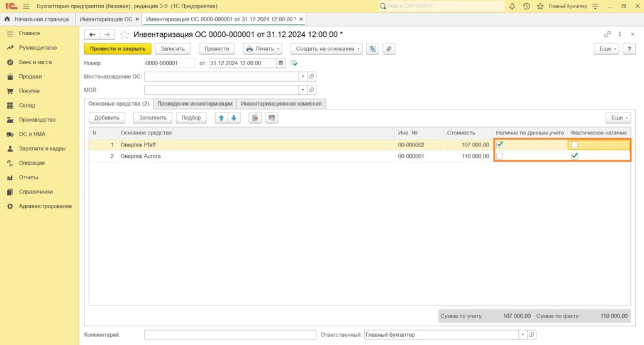The image size is (644, 345).
Task: Expand Создать на основании dropdown
Action: pyautogui.click(x=326, y=49)
